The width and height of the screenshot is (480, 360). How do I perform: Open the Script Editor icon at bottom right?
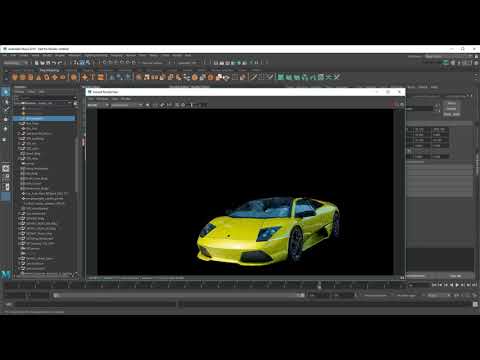click(475, 304)
